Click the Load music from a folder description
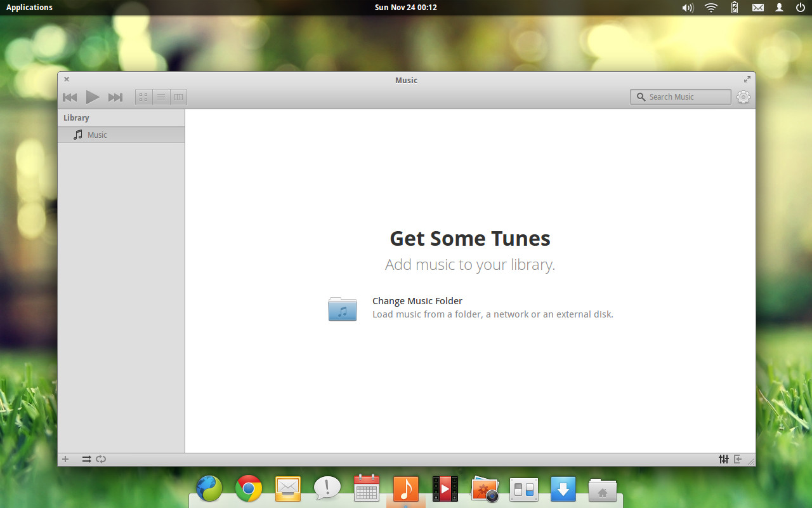This screenshot has height=508, width=812. (x=493, y=314)
